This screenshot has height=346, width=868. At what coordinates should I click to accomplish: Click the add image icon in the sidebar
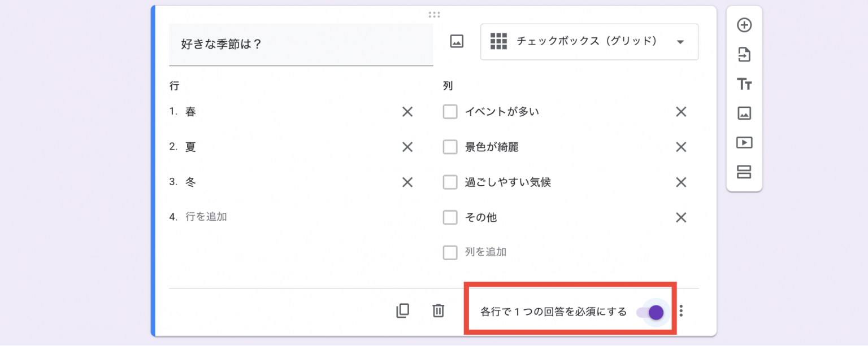[x=744, y=113]
